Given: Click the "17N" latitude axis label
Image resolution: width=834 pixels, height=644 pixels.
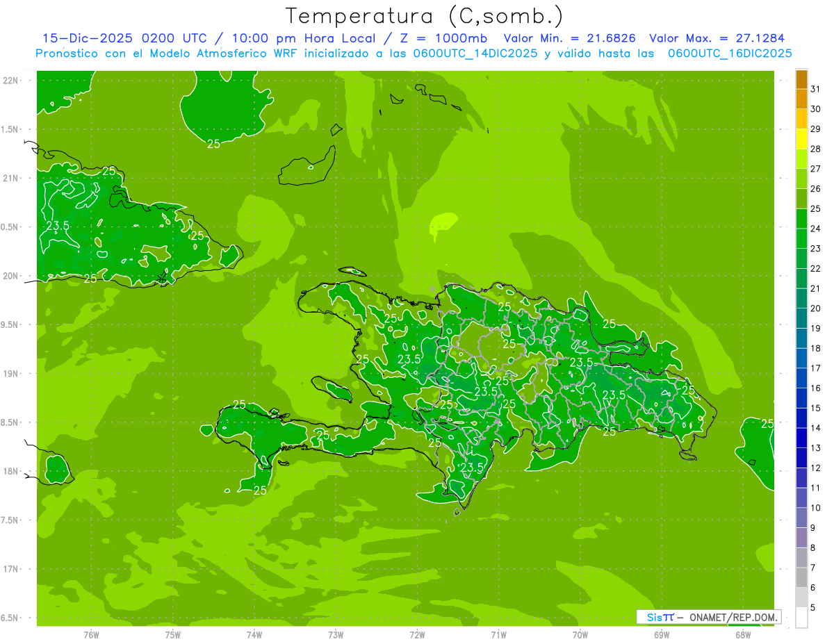Looking at the screenshot, I should pyautogui.click(x=11, y=570).
